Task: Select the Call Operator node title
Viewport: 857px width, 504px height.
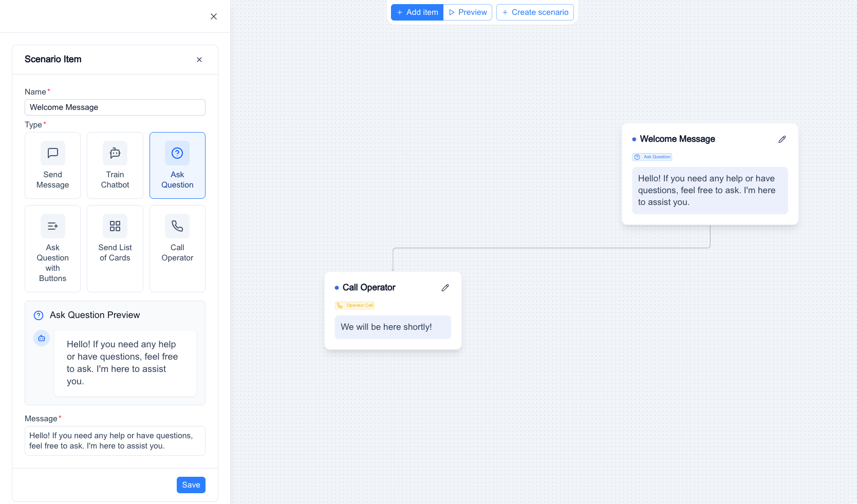Action: point(369,288)
